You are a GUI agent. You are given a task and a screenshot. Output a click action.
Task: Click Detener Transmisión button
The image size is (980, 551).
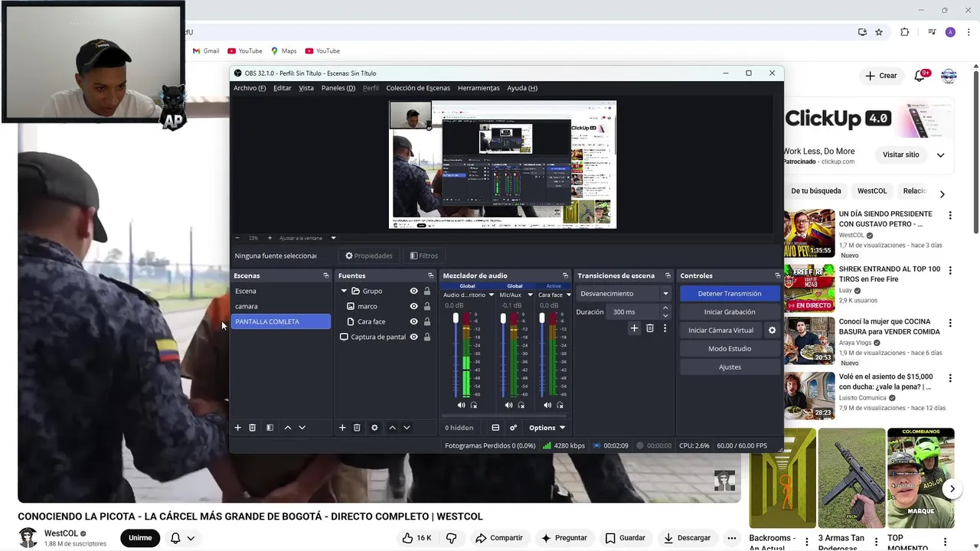pos(730,294)
